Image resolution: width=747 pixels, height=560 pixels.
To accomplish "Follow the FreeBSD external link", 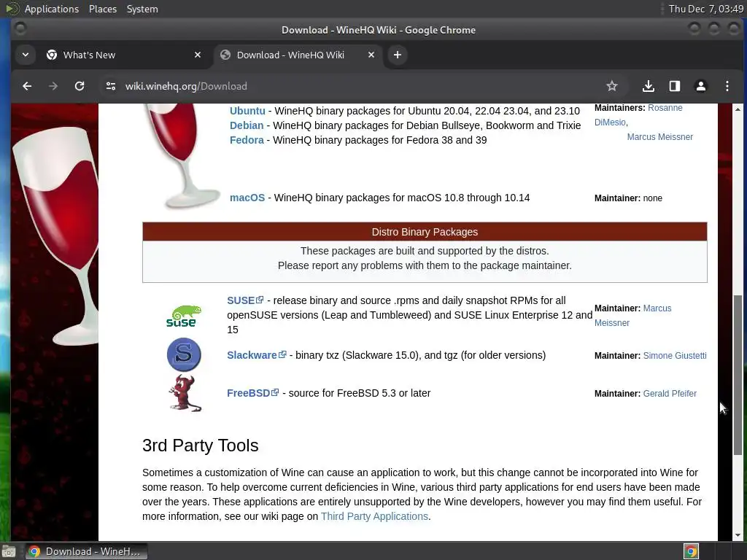I will [x=252, y=393].
